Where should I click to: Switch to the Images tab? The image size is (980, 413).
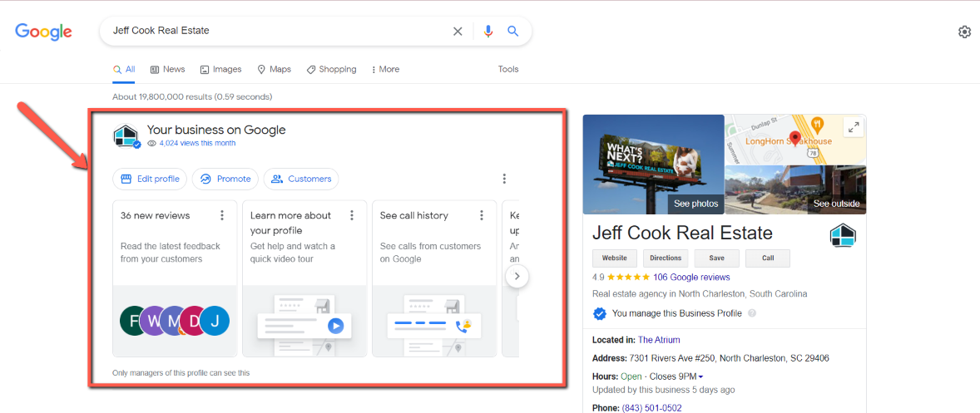pyautogui.click(x=220, y=70)
